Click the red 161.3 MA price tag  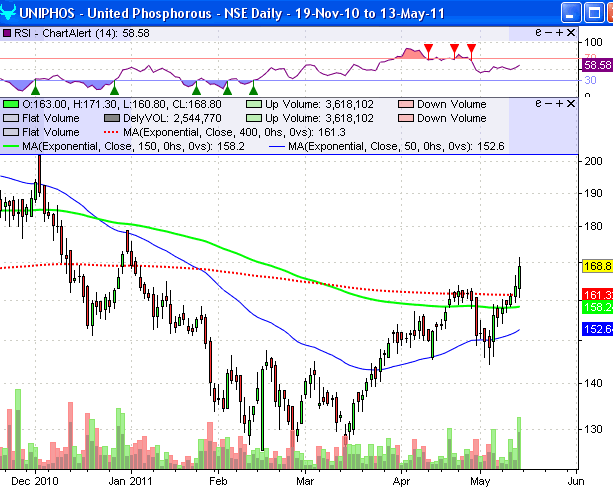click(x=597, y=294)
